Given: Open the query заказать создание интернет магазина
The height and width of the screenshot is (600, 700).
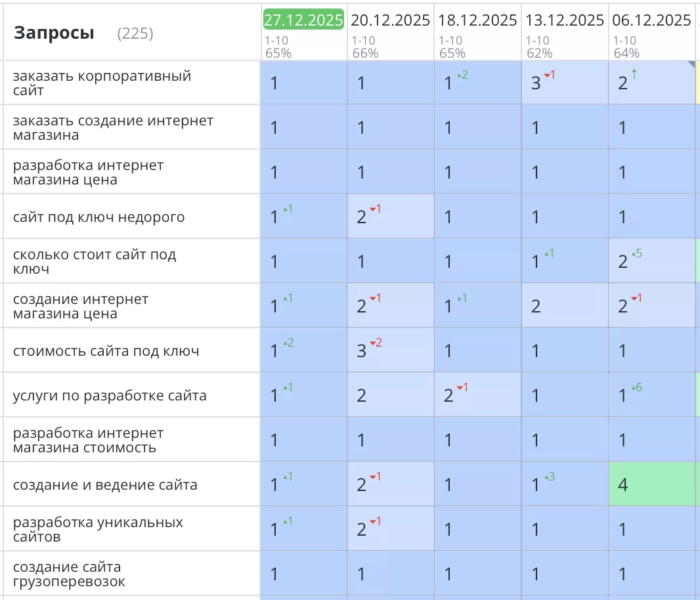Looking at the screenshot, I should pyautogui.click(x=113, y=127).
